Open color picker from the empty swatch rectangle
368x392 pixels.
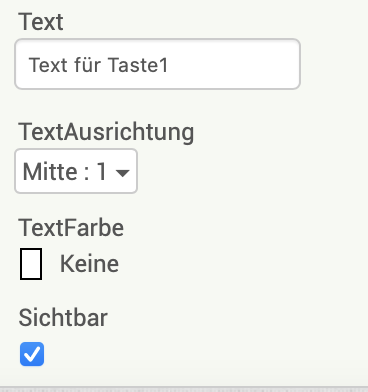pyautogui.click(x=31, y=264)
